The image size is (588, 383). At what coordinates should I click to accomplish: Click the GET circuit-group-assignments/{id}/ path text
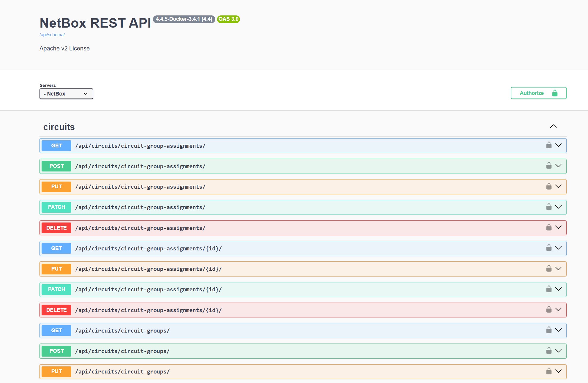[x=148, y=248]
